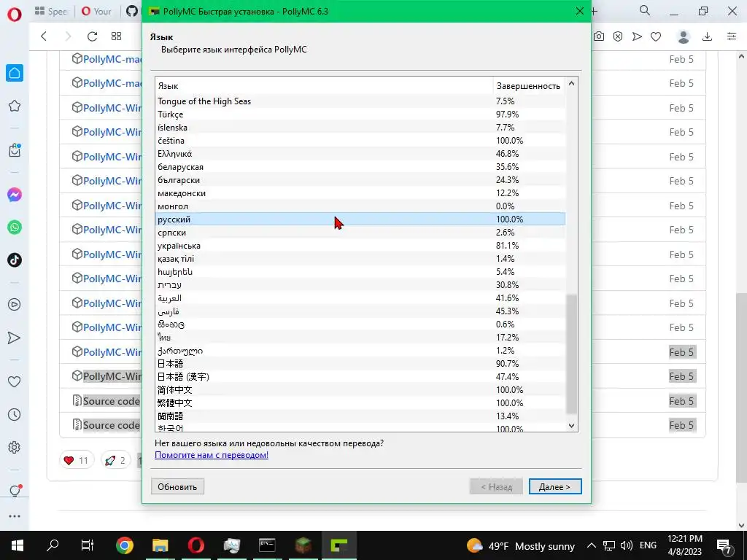
Task: Open command prompt from taskbar
Action: point(267,545)
